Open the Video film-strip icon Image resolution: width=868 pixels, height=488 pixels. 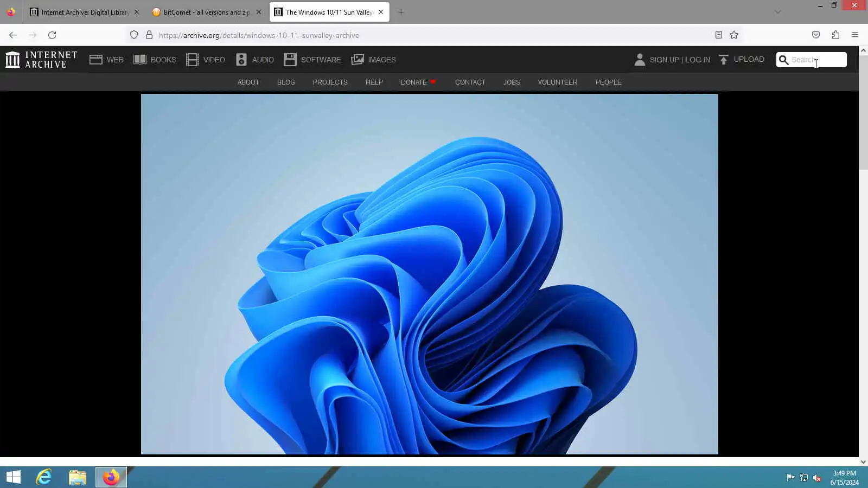[193, 60]
